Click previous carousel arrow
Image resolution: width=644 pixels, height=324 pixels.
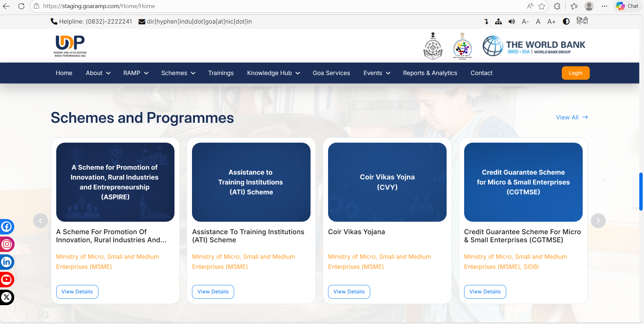[x=40, y=221]
